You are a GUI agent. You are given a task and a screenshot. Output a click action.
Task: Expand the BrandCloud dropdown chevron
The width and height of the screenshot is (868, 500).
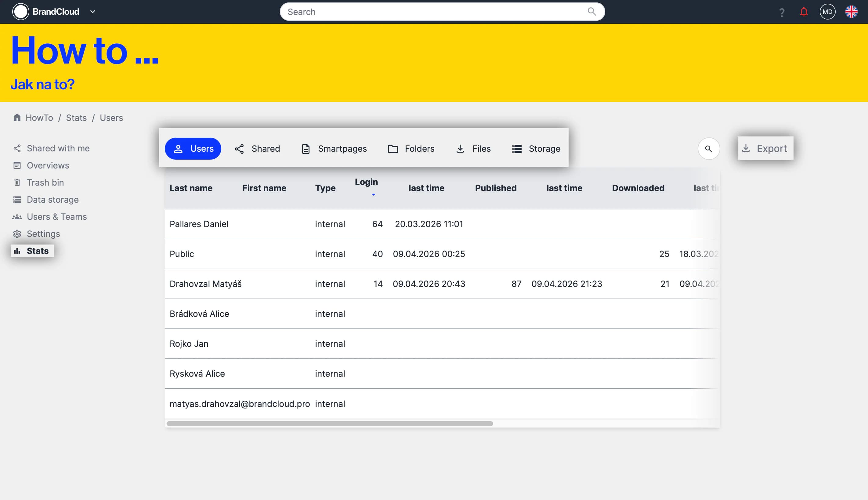pyautogui.click(x=93, y=12)
